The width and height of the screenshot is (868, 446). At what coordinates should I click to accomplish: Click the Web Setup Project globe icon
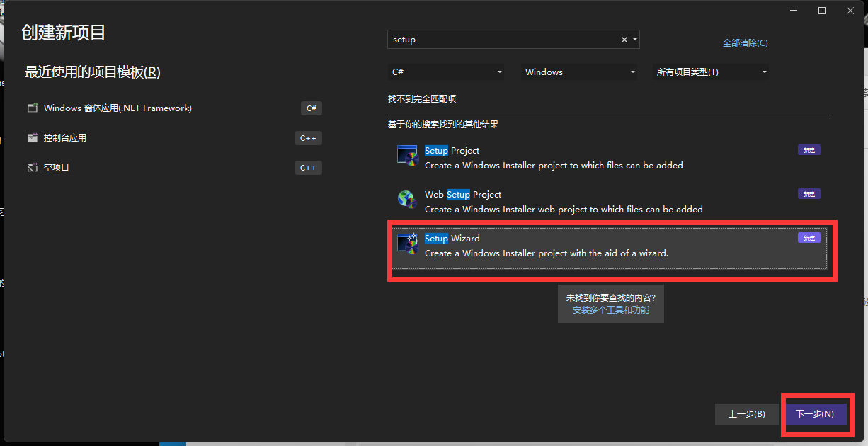(407, 199)
